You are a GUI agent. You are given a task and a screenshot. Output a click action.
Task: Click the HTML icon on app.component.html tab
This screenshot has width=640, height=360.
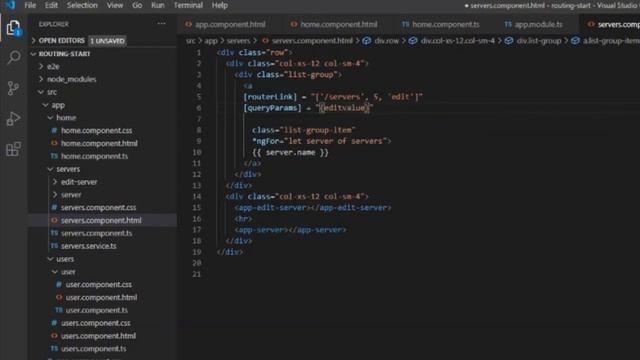188,24
